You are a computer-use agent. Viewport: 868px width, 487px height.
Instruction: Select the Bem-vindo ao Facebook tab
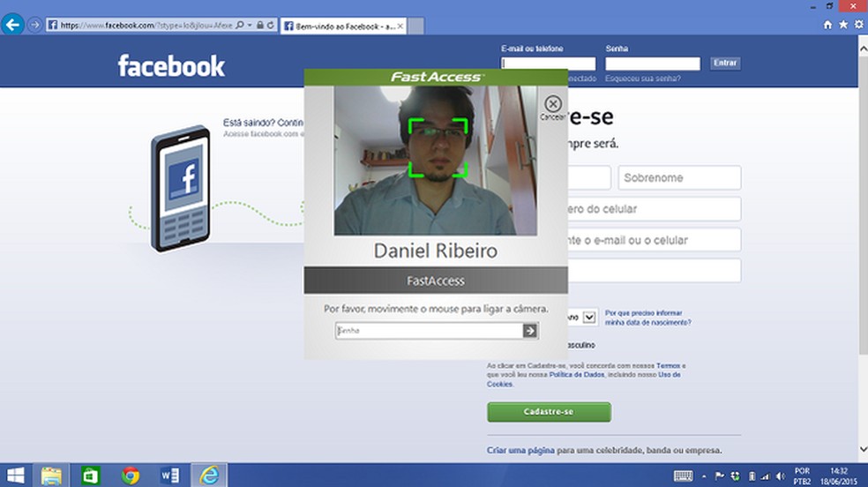point(343,26)
